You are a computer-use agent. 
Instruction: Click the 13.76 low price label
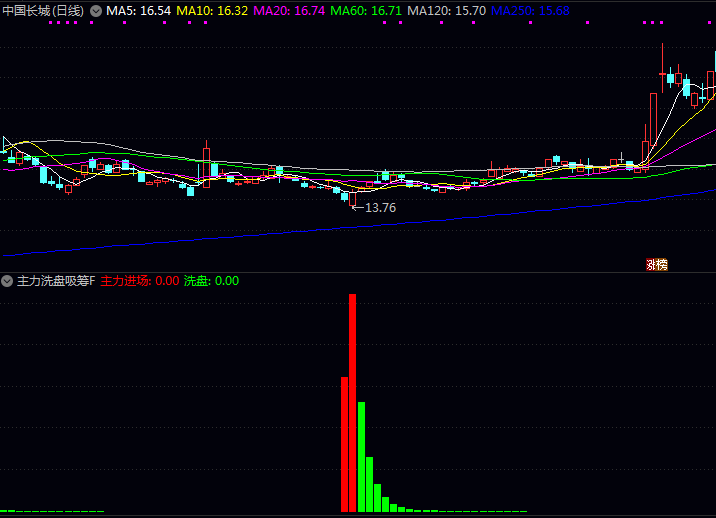380,208
